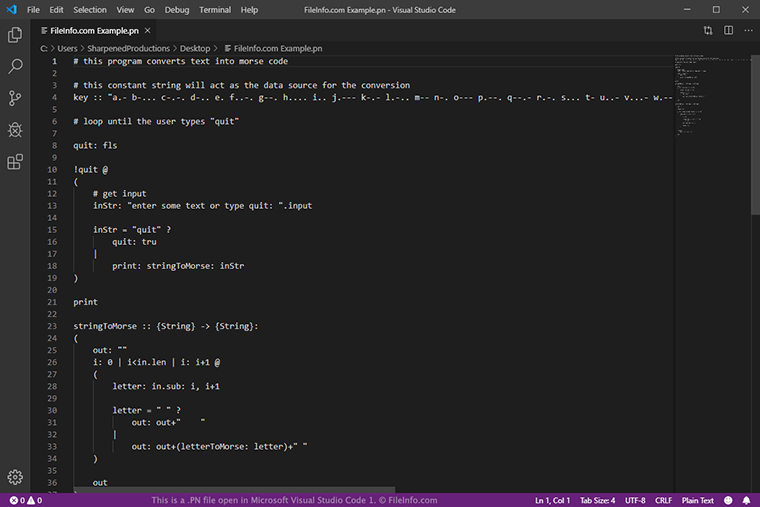Open the Manage gear icon
The width and height of the screenshot is (760, 507).
[15, 477]
